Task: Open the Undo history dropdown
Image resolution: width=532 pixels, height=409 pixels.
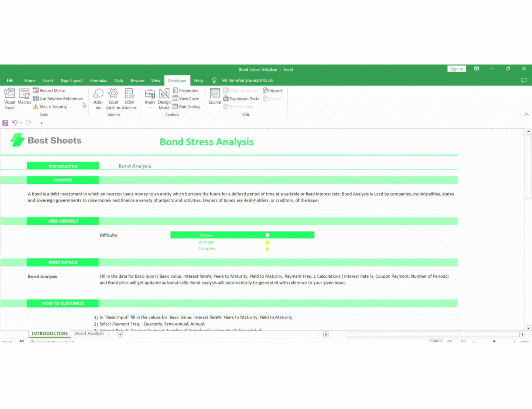Action: click(21, 123)
